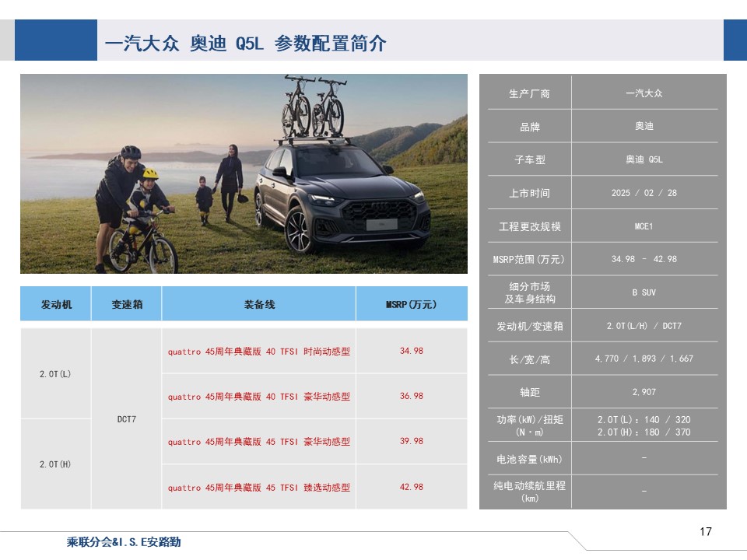
Task: Select the "2.0T(L)" engine cell
Action: point(55,374)
